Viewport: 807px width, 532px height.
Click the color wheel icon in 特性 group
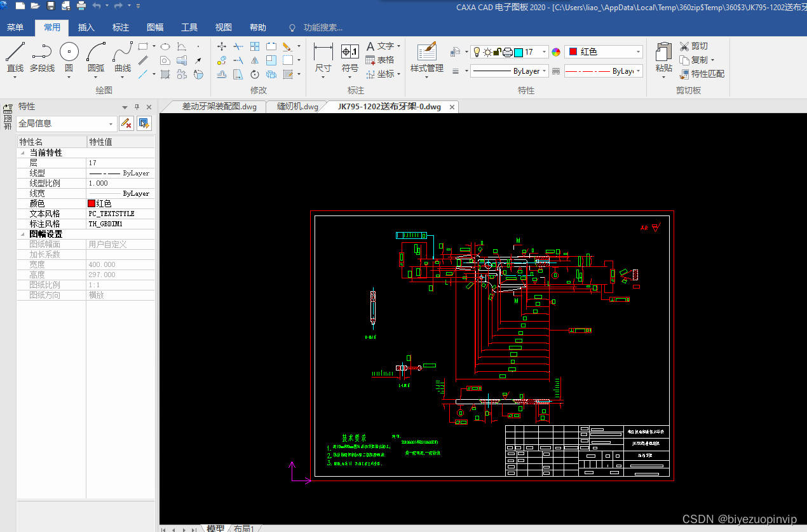(x=556, y=52)
